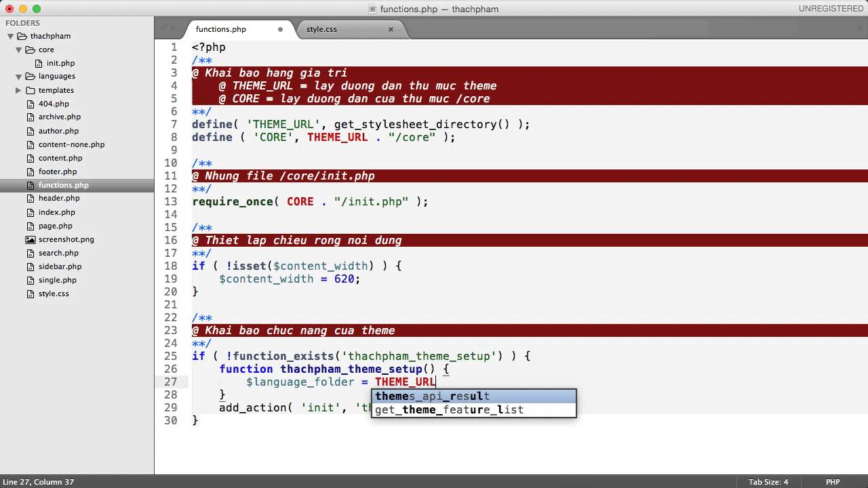Collapse the thachpham root folder triangle
This screenshot has height=488, width=868.
tap(10, 36)
